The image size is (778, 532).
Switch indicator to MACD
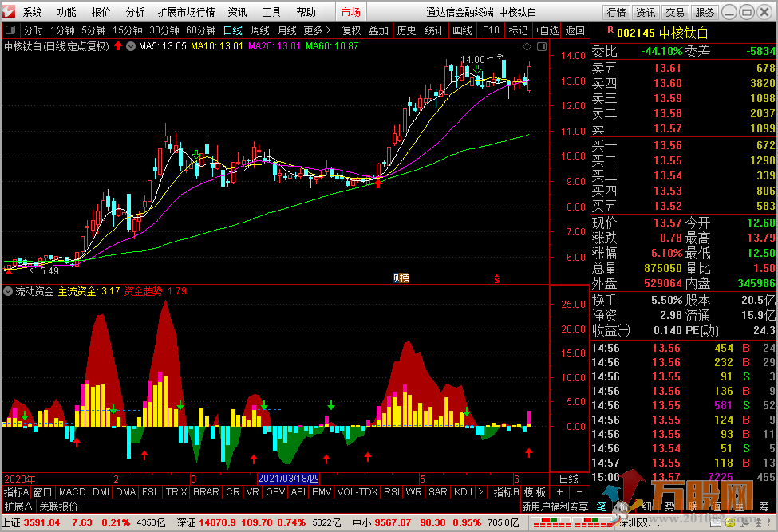pos(73,492)
